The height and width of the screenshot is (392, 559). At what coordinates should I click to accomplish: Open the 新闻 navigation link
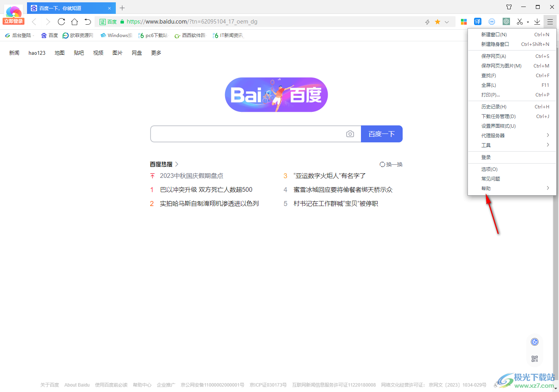click(14, 53)
